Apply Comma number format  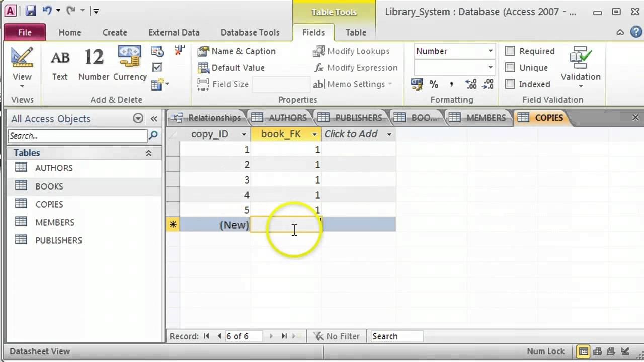451,84
